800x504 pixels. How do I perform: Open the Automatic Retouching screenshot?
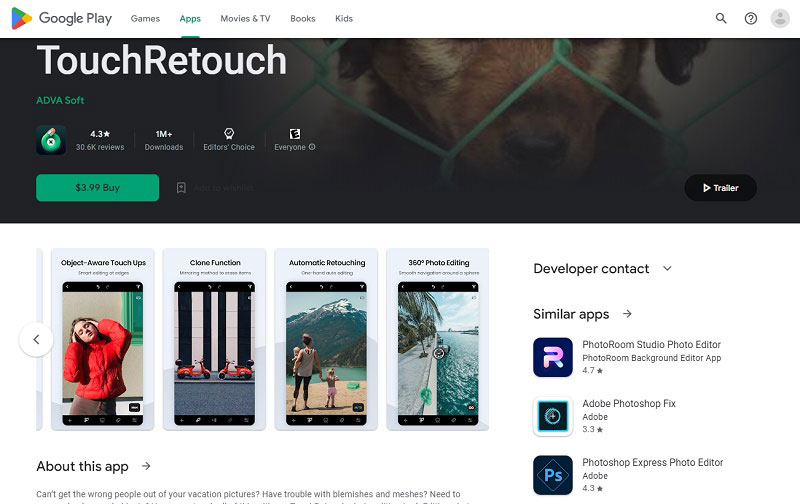coord(326,339)
